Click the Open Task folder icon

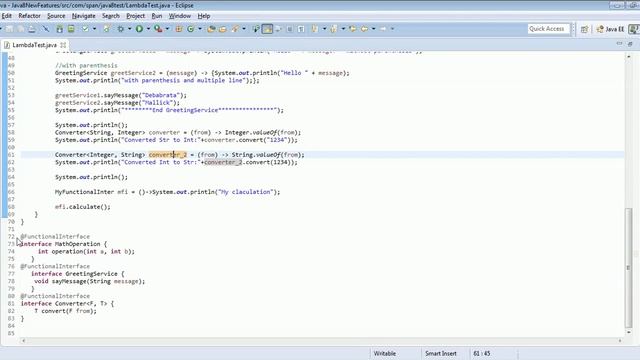coord(222,29)
